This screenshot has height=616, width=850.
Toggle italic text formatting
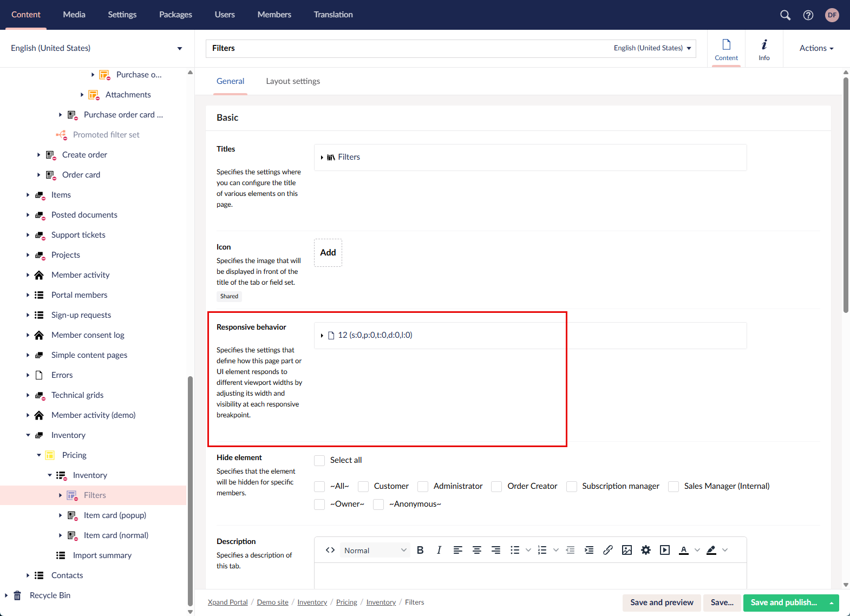[439, 550]
